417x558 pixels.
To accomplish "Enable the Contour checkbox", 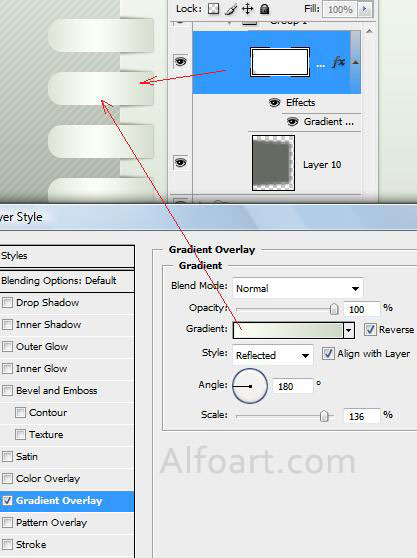I will 20,412.
